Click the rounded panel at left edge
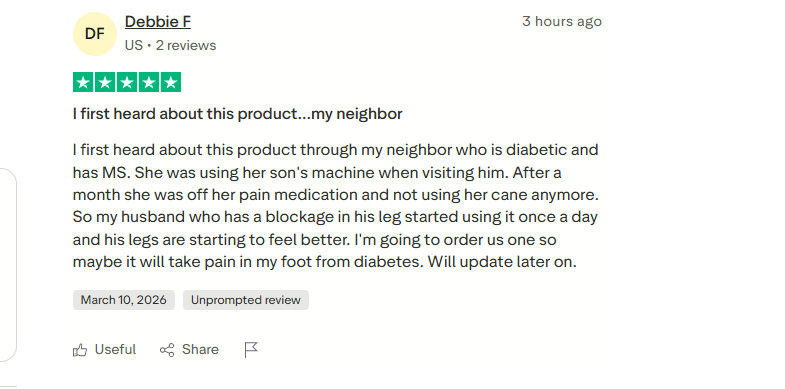The width and height of the screenshot is (785, 389). pos(8,265)
